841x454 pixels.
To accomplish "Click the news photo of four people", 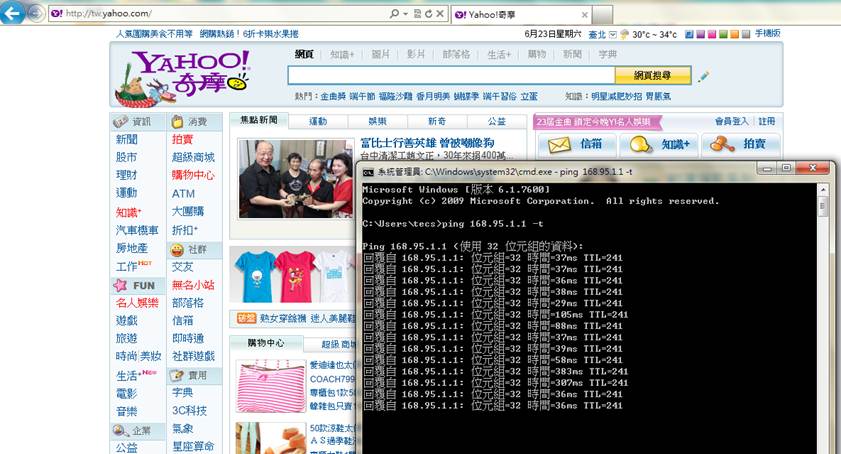I will (x=296, y=179).
